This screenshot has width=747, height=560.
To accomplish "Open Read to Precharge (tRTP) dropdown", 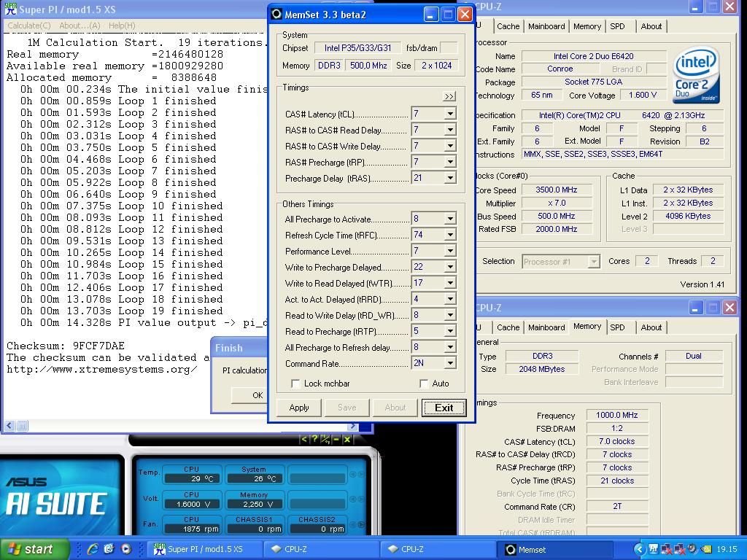I will point(449,331).
